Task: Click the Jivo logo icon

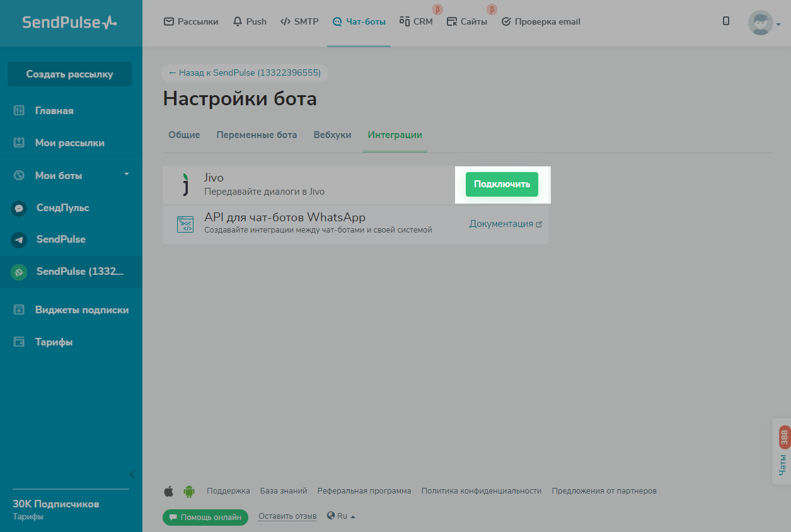Action: [185, 185]
